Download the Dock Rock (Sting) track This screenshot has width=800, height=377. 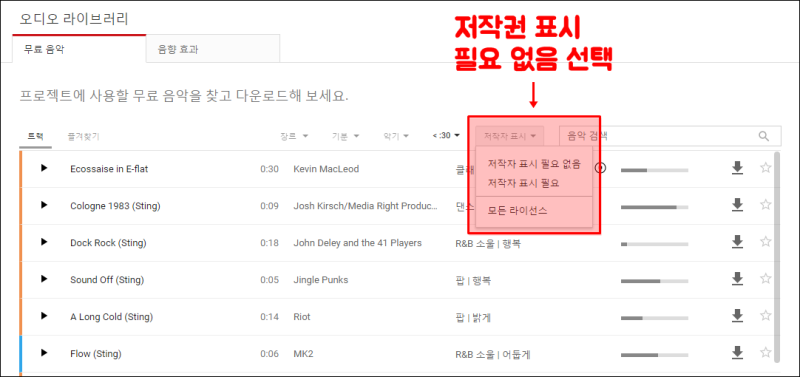tap(737, 242)
